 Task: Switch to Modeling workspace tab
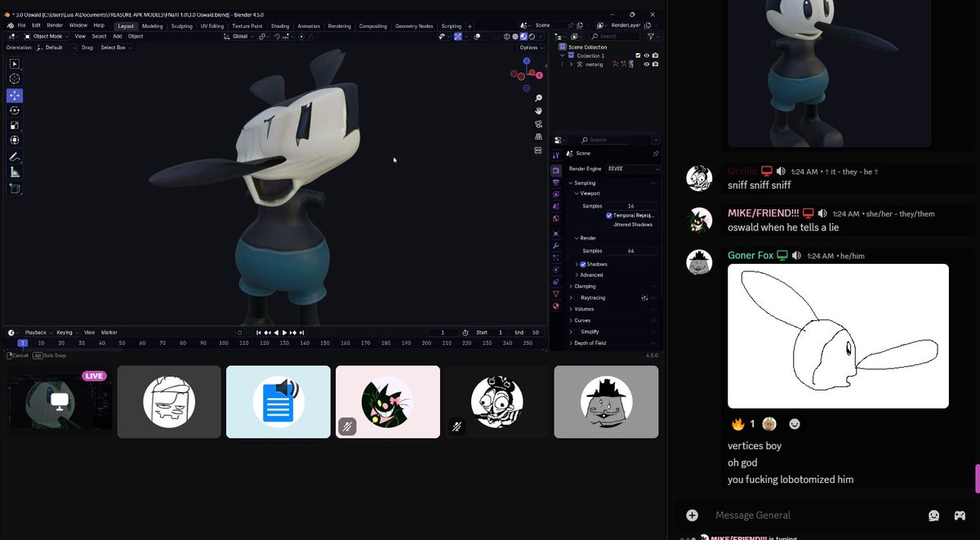pyautogui.click(x=153, y=26)
